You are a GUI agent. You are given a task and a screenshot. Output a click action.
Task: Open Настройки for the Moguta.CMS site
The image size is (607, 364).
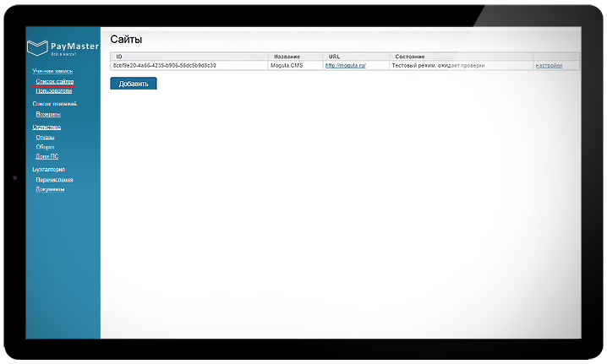549,65
